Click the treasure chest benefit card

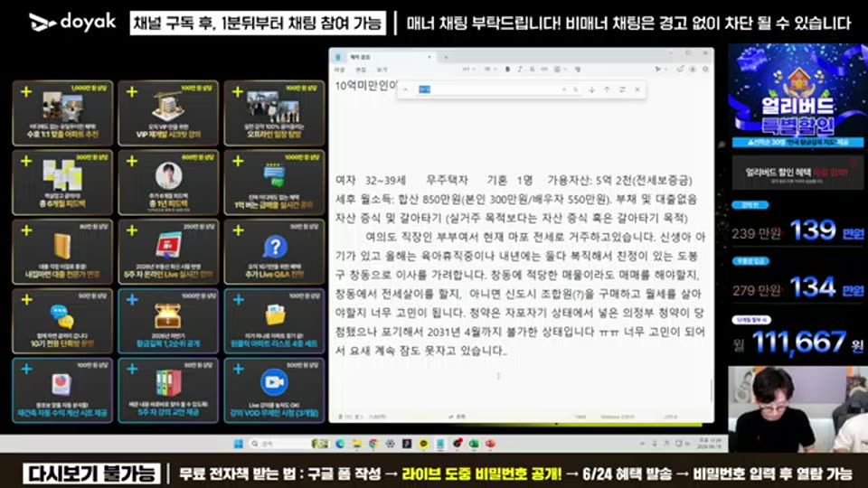[x=168, y=321]
